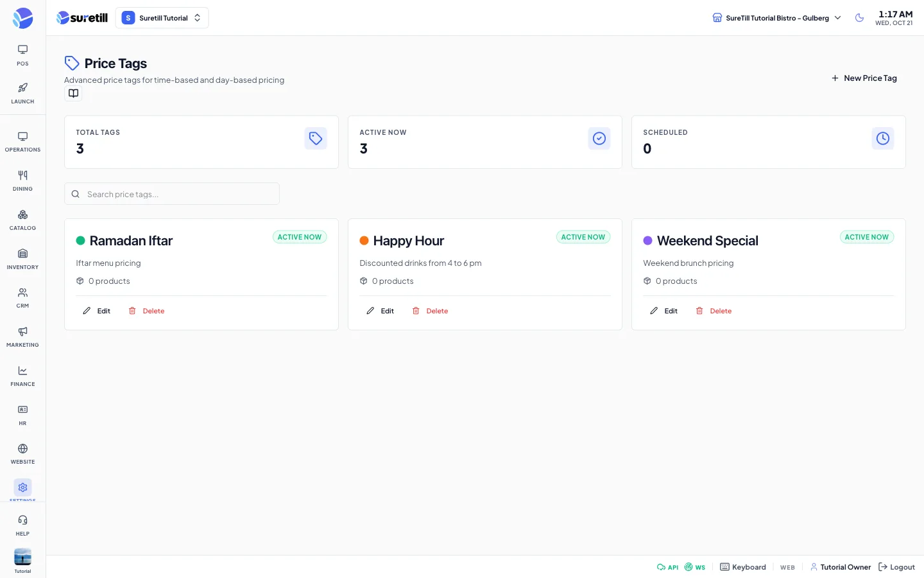The height and width of the screenshot is (578, 924).
Task: Click the purple Weekend Special color dot
Action: [648, 241]
